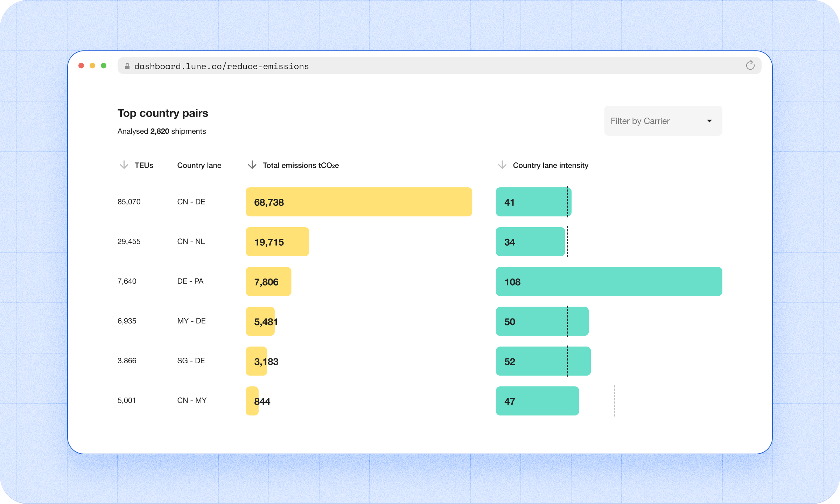The image size is (840, 504).
Task: Click the browser reload icon
Action: 750,65
